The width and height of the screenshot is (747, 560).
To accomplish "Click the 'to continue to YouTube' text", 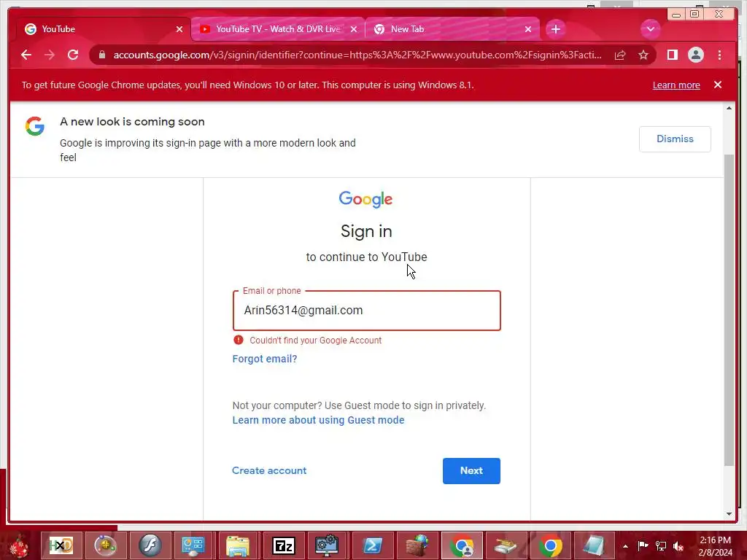I will (x=366, y=257).
